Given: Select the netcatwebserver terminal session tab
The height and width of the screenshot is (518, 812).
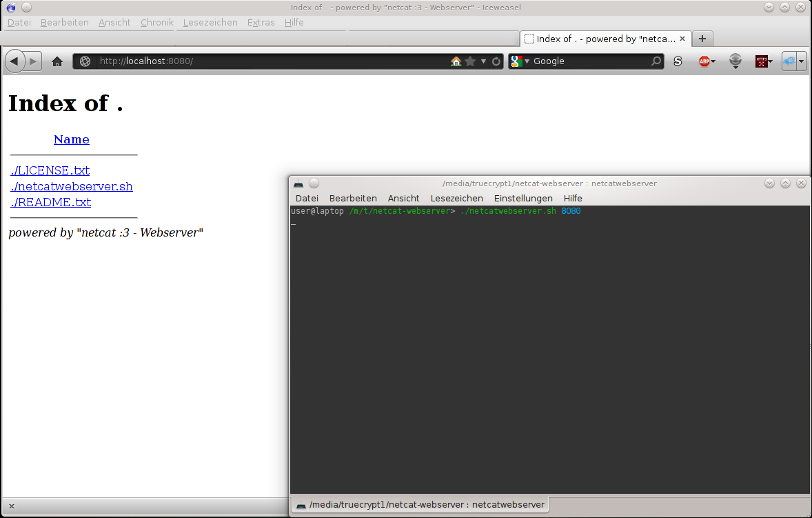Looking at the screenshot, I should (420, 504).
